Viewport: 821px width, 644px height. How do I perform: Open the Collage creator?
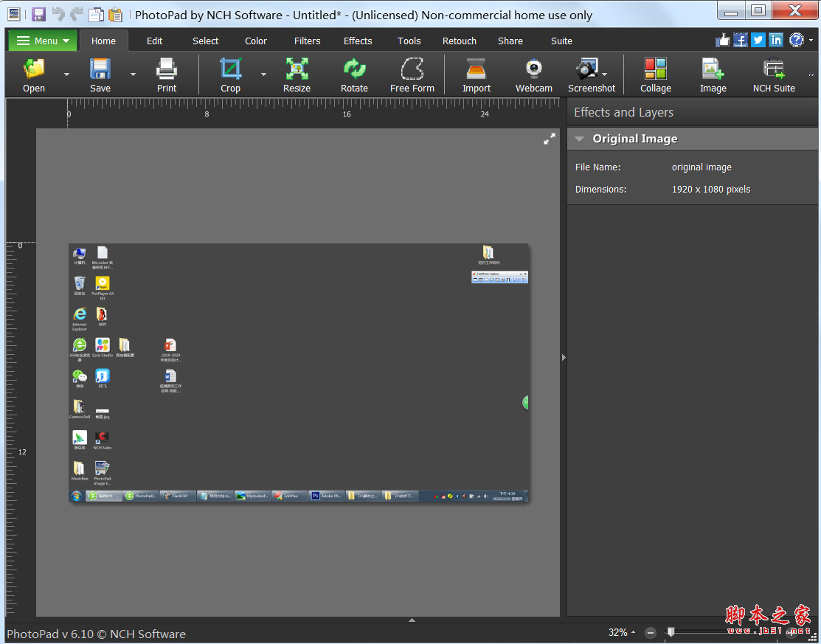[656, 69]
